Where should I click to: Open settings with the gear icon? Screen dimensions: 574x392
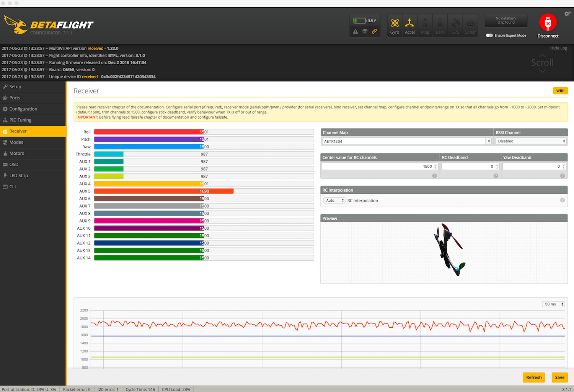[567, 14]
